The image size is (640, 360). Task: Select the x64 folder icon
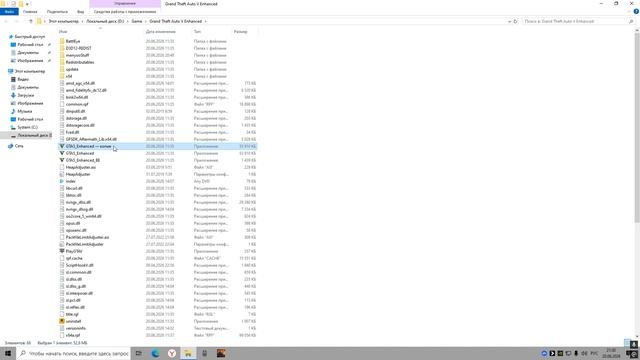click(62, 76)
